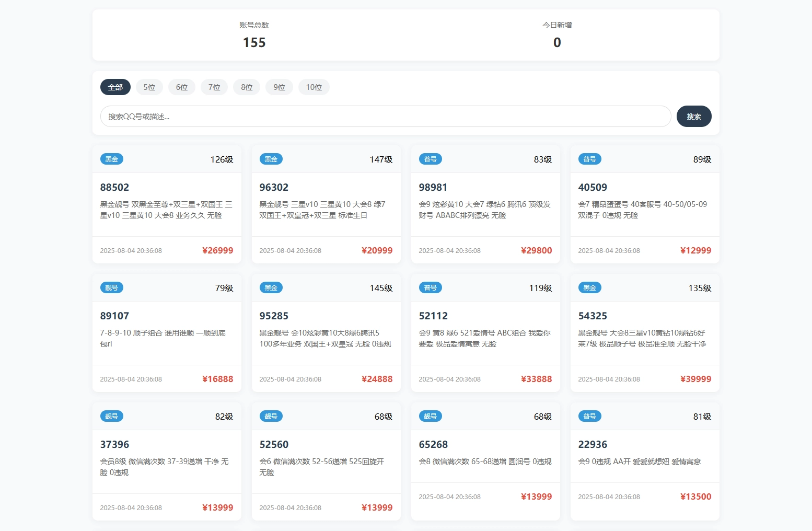Click the ¥12999 price on card 40509
The width and height of the screenshot is (812, 531).
pyautogui.click(x=695, y=251)
